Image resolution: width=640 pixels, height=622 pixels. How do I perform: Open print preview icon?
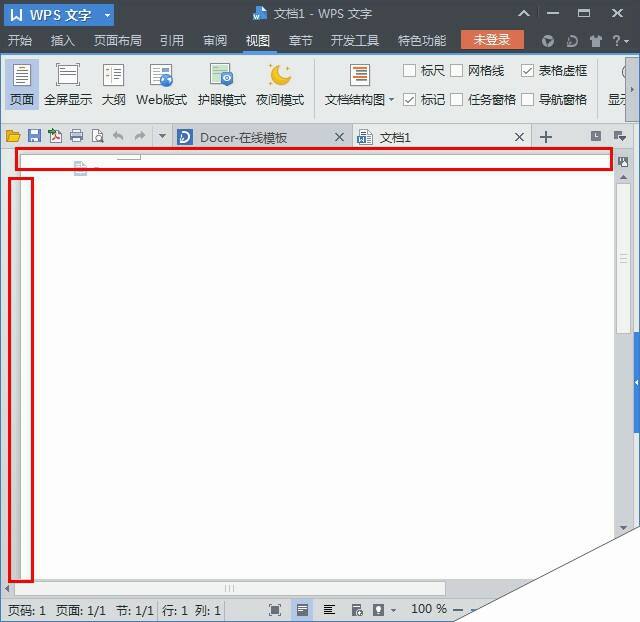coord(98,136)
